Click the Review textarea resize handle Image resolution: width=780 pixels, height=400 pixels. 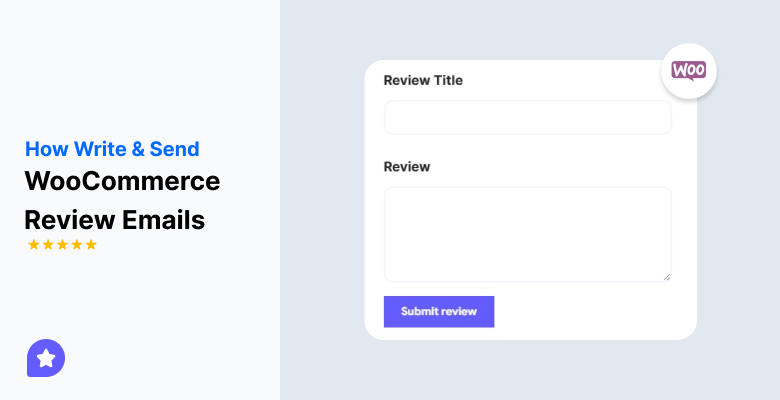666,277
